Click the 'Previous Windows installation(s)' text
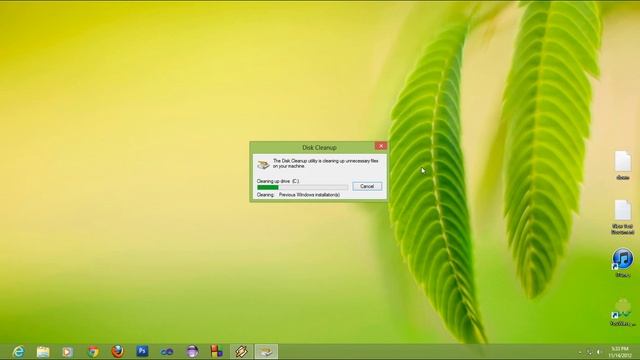Screen dimensions: 640x360 (x=309, y=195)
